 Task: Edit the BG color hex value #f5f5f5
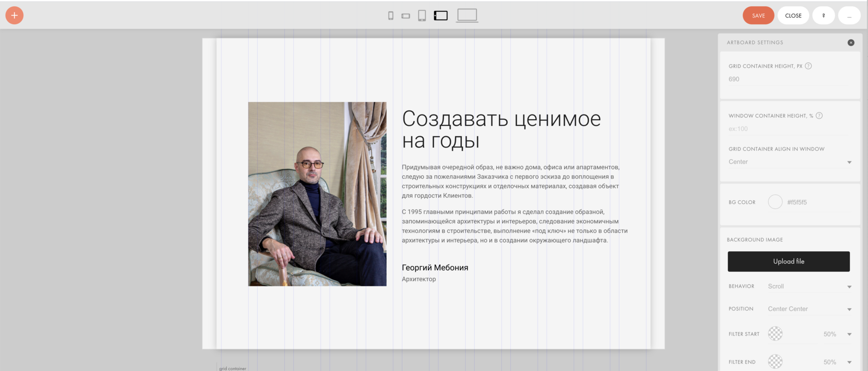pyautogui.click(x=797, y=202)
